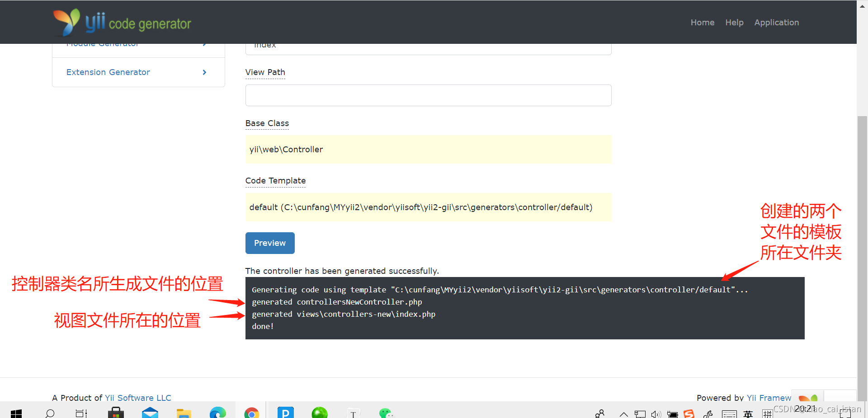Click the People icon in the system tray
Viewport: 868px width, 418px height.
(x=600, y=413)
